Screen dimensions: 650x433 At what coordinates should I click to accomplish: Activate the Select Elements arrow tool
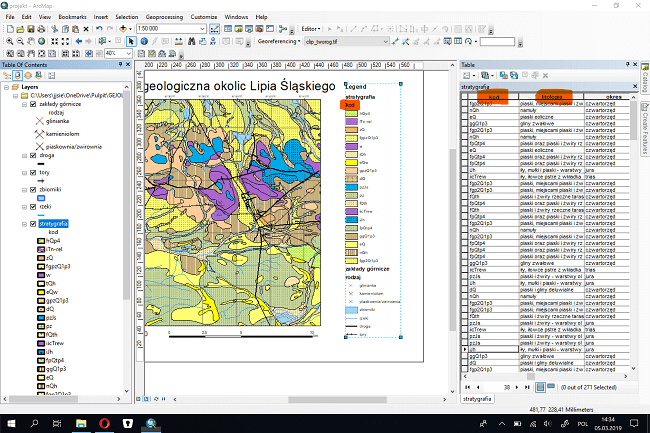[131, 41]
